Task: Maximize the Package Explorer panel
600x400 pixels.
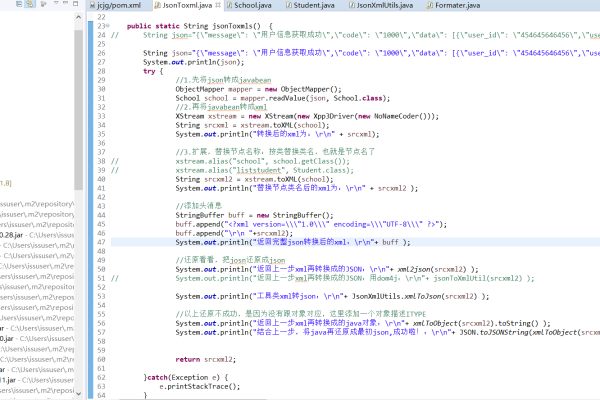Action: click(x=75, y=3)
